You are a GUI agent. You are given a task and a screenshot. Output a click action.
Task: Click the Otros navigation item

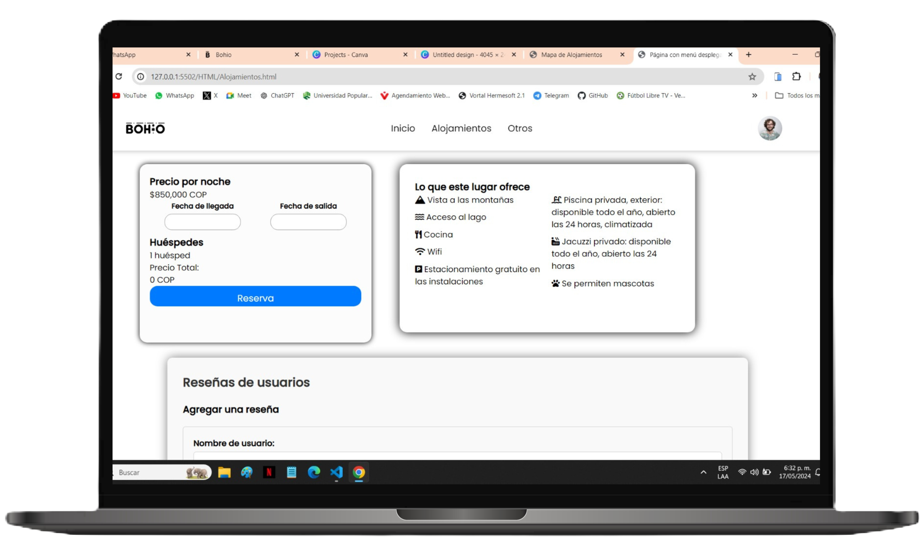[x=520, y=128]
